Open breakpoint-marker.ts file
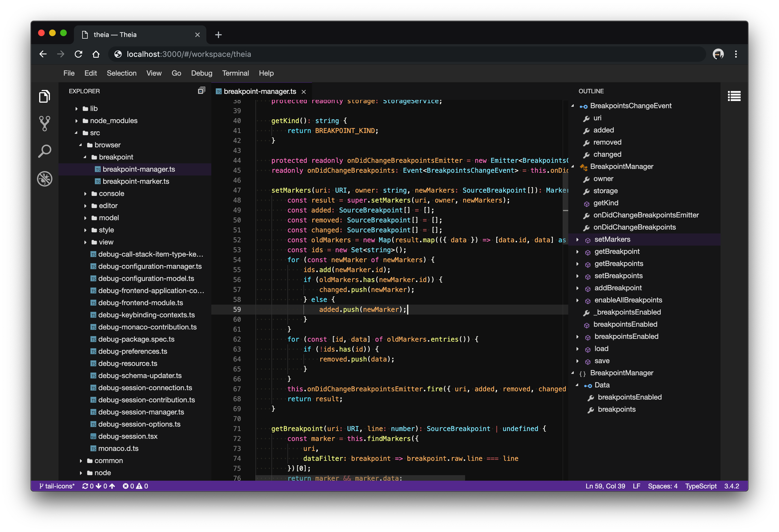 coord(136,181)
